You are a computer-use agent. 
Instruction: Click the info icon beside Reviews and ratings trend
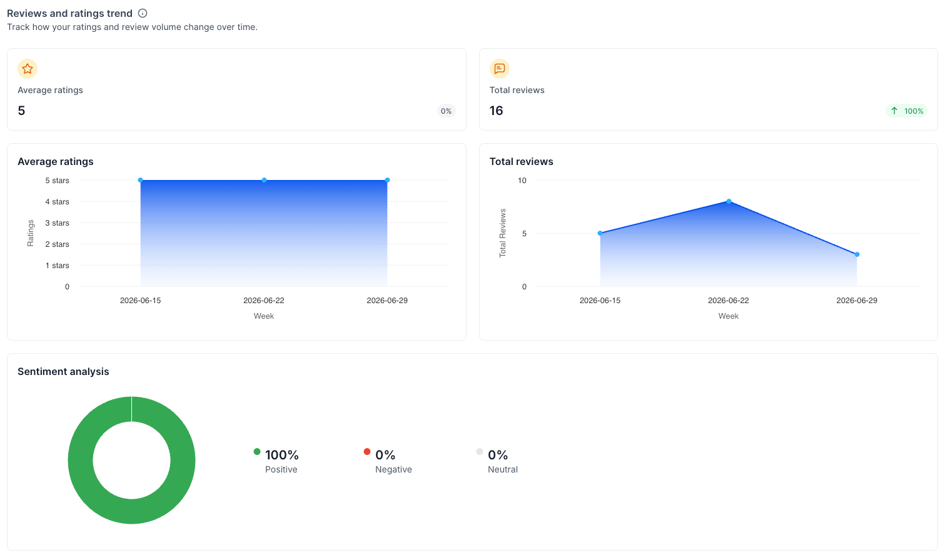tap(143, 13)
